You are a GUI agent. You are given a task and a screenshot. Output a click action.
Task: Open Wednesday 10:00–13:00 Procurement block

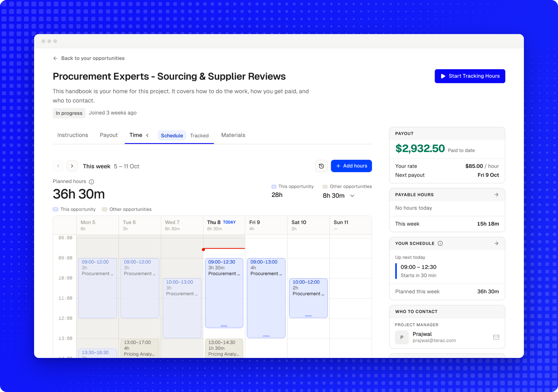[182, 308]
